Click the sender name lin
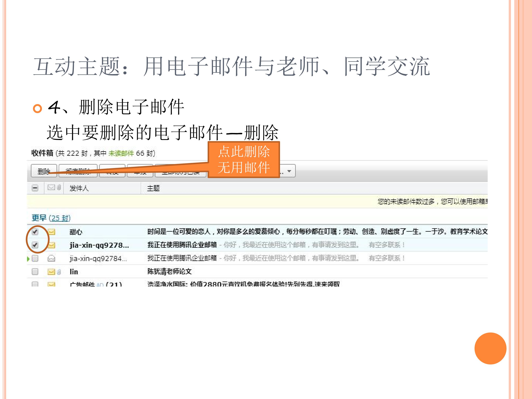This screenshot has width=532, height=399. [74, 272]
